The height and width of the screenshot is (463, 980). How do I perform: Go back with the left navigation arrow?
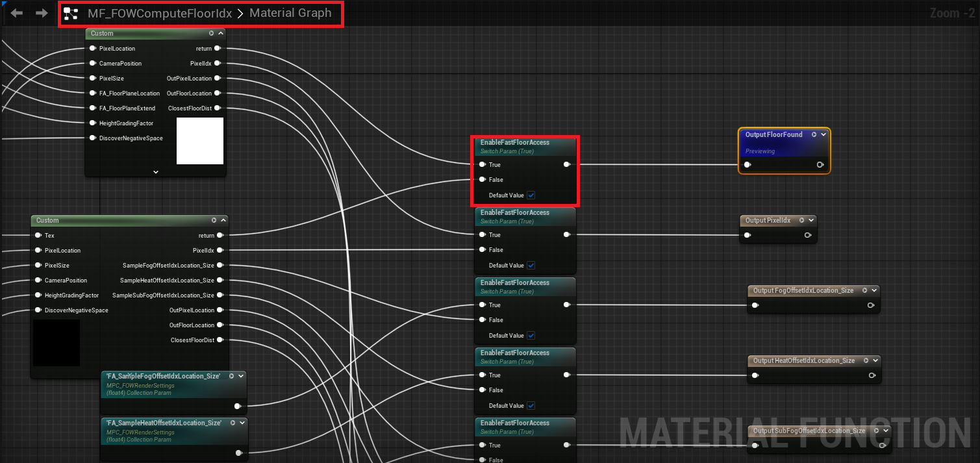tap(17, 13)
